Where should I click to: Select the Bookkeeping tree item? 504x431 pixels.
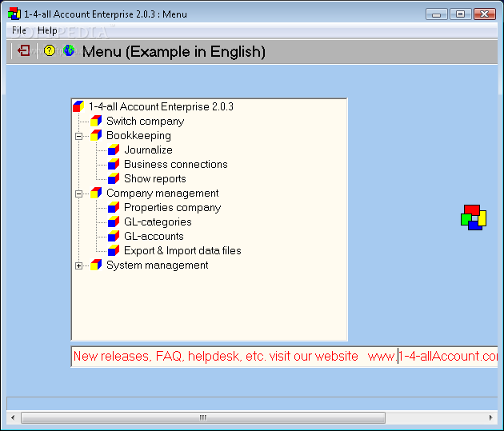[138, 135]
